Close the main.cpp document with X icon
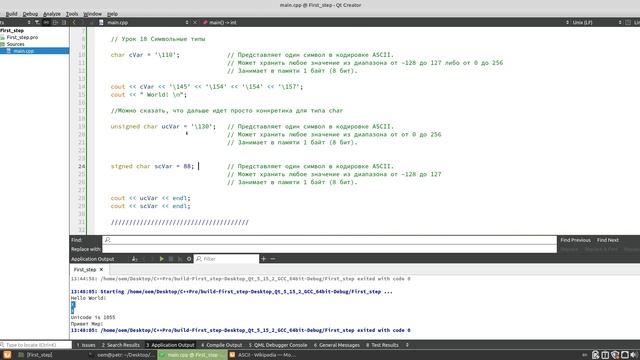Image resolution: width=640 pixels, height=360 pixels. click(x=195, y=22)
